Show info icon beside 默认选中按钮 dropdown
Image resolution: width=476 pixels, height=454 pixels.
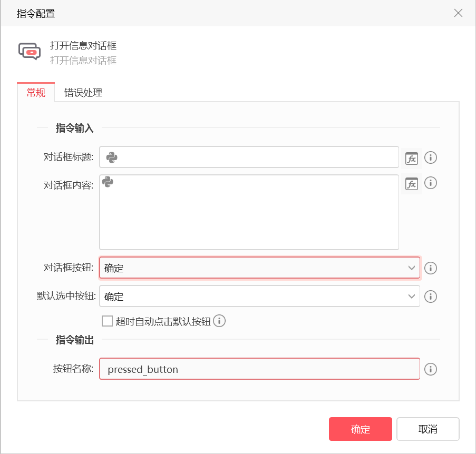pyautogui.click(x=431, y=297)
